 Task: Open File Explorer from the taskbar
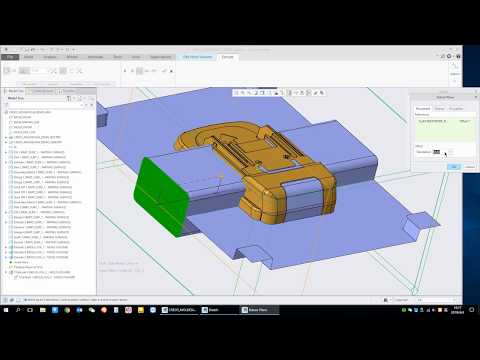(x=43, y=310)
